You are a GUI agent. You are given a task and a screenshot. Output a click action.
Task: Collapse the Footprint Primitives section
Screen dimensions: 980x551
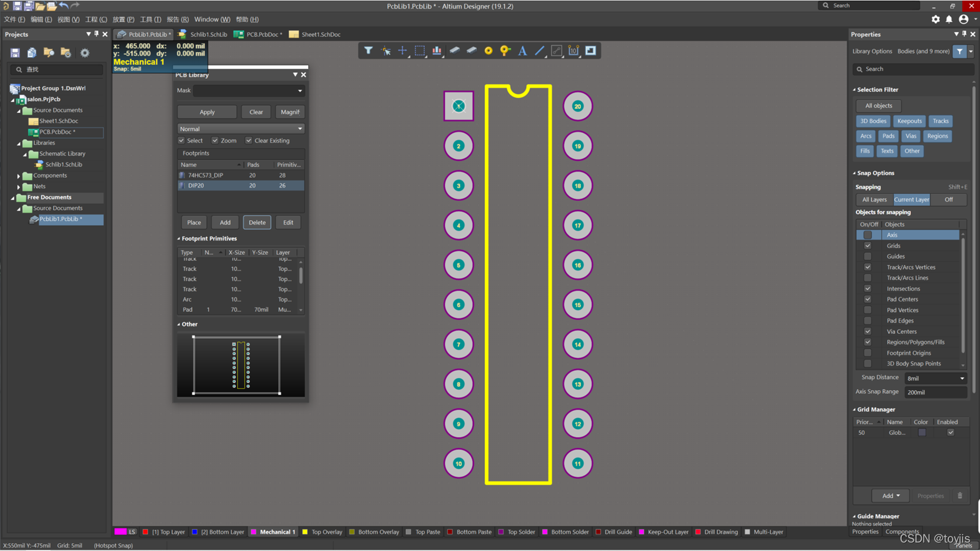[x=178, y=239]
